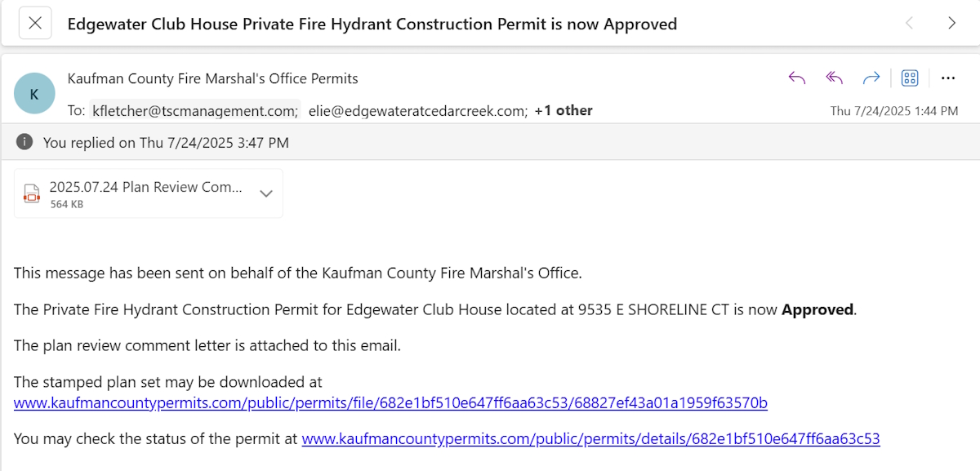Click the info icon beside replied notice
The width and height of the screenshot is (980, 471).
click(25, 143)
